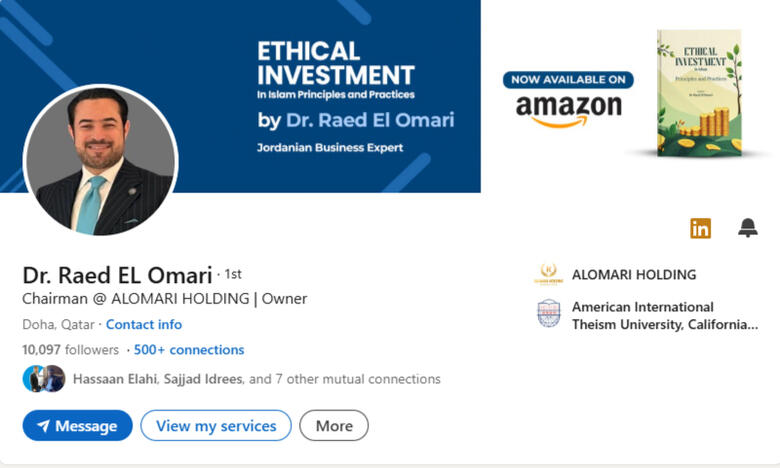Click the Ethical Investment banner title

(335, 63)
